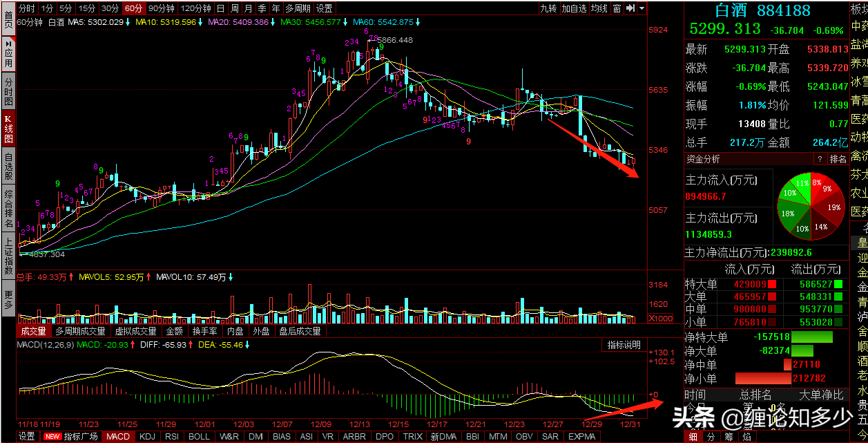The height and width of the screenshot is (443, 868).
Task: Open the 焰 tab in the quote panel
Action: click(747, 437)
